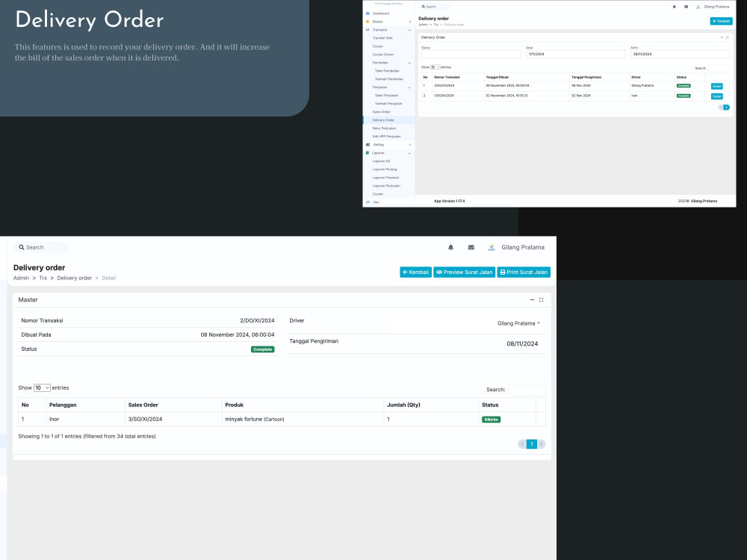Image resolution: width=747 pixels, height=560 pixels.
Task: Click Search field above detail items table
Action: pos(527,390)
